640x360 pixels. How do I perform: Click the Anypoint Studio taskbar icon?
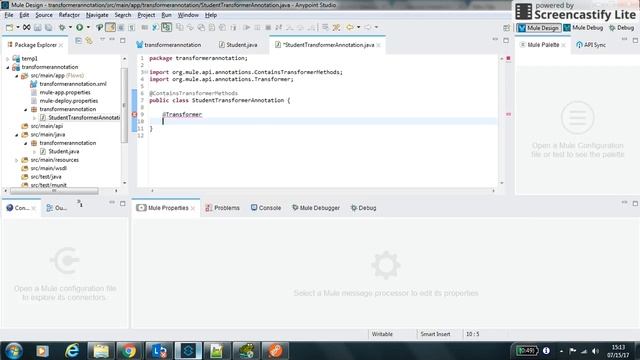tap(188, 351)
